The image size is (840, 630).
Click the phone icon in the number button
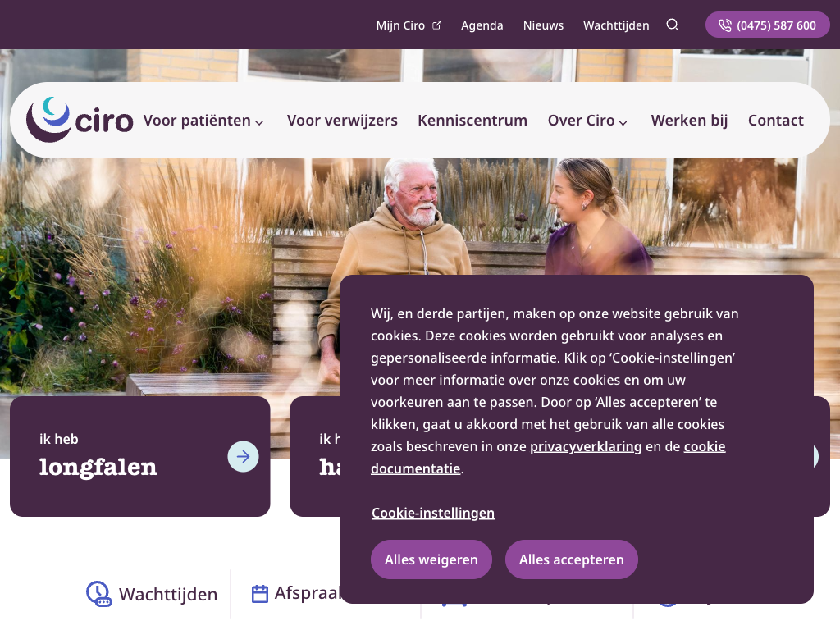point(725,25)
